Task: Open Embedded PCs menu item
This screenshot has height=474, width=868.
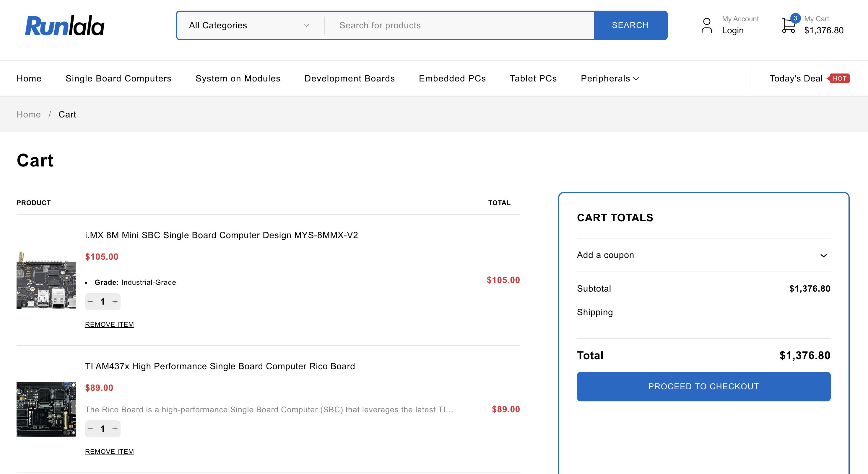Action: point(452,79)
